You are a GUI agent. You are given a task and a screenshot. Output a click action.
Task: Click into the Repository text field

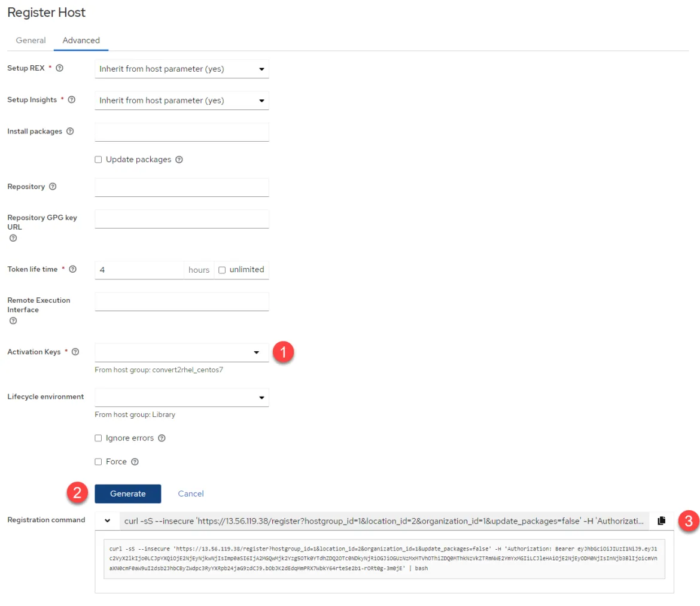[182, 187]
